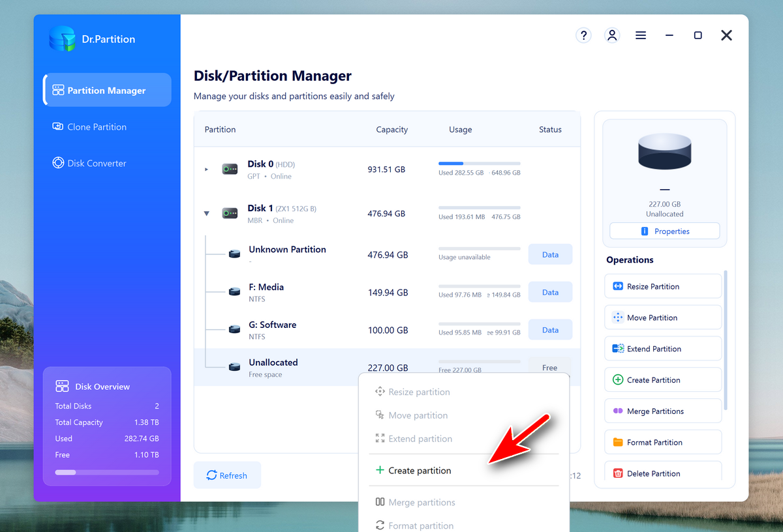Click Merge Partitions operation

click(663, 411)
